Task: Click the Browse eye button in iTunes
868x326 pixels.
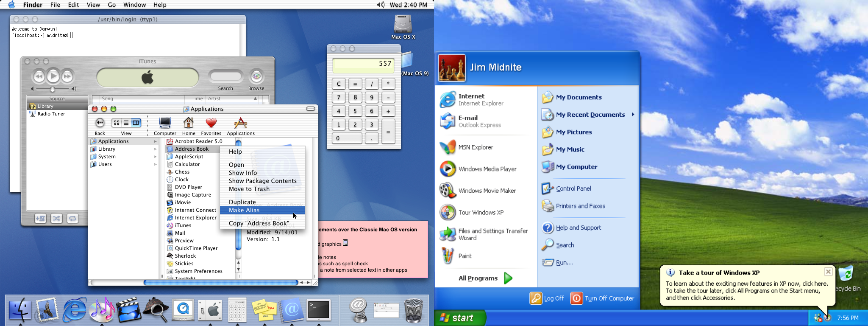Action: click(x=256, y=77)
